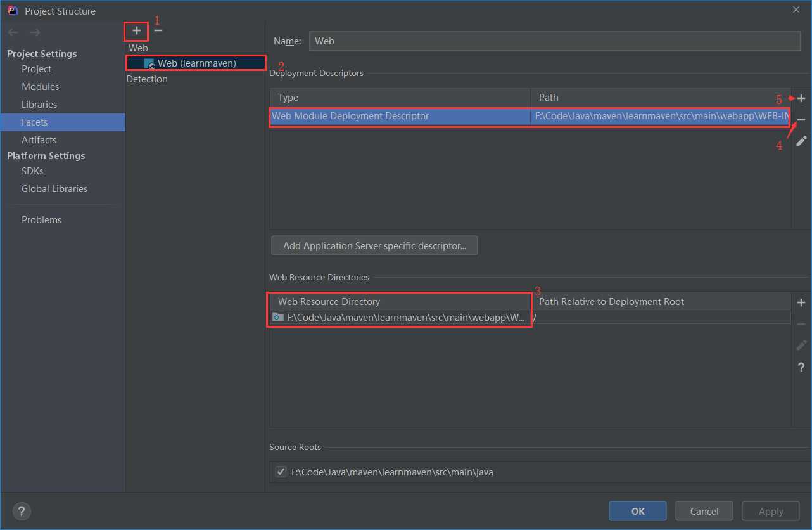Screen dimensions: 812x530
Task: Open Global Libraries platform settings
Action: tap(54, 189)
